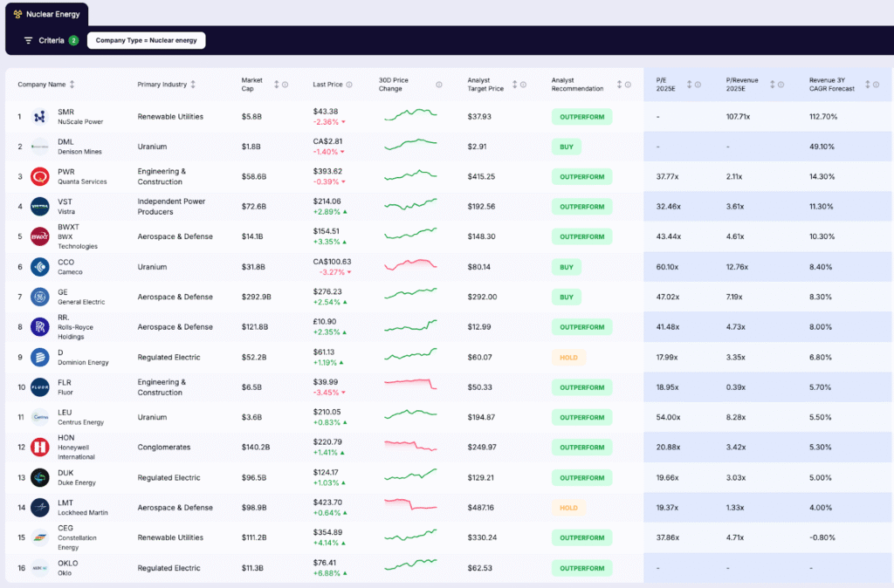Show info icon for Revenue 3Y CAGR Forecast

(876, 85)
